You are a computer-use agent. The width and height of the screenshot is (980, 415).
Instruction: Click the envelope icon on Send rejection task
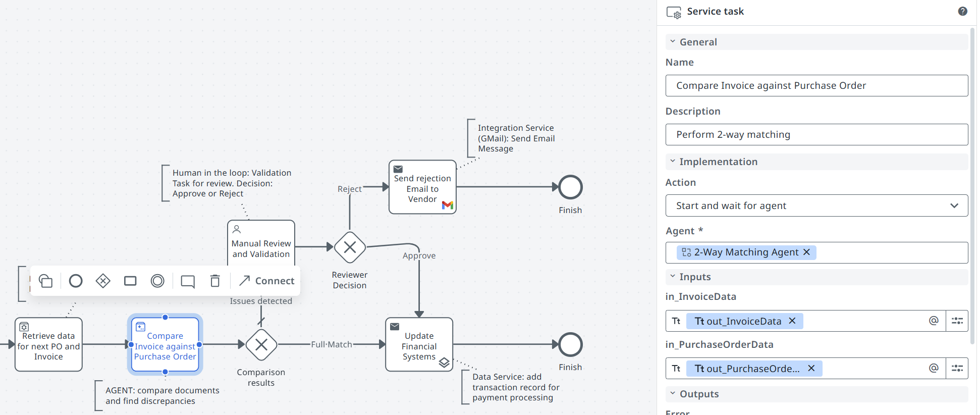(398, 169)
